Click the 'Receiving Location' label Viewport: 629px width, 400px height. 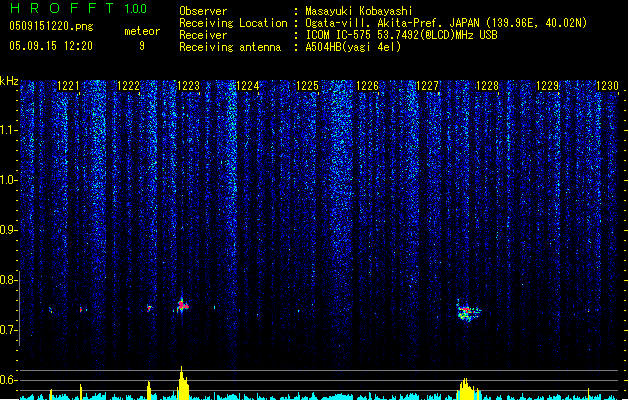pos(233,23)
